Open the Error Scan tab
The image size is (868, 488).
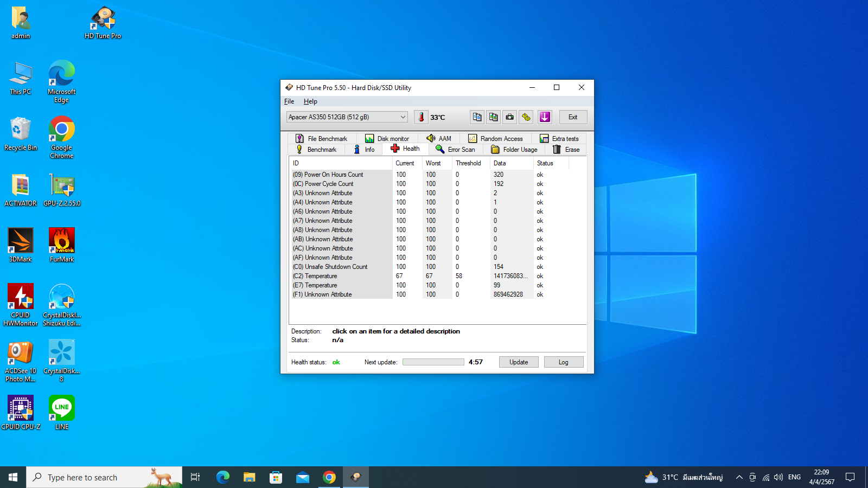pos(455,150)
